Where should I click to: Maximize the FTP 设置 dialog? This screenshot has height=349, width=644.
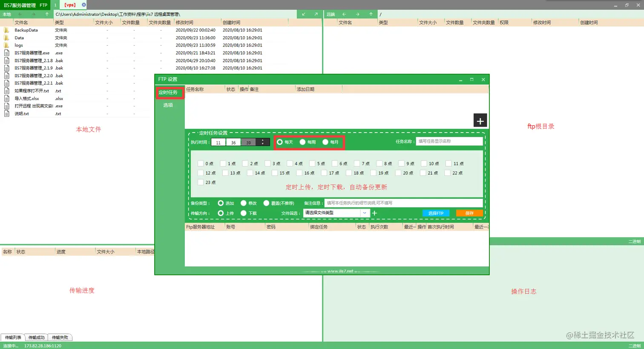point(471,79)
